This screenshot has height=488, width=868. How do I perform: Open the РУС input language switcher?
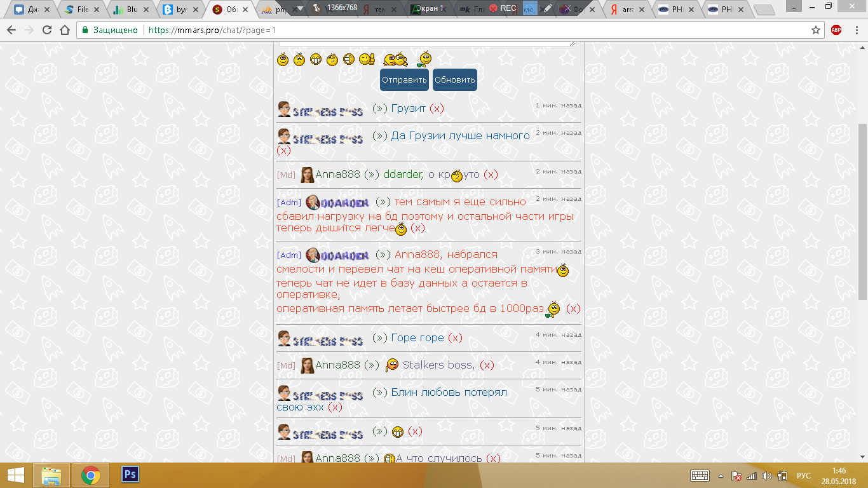(x=803, y=476)
